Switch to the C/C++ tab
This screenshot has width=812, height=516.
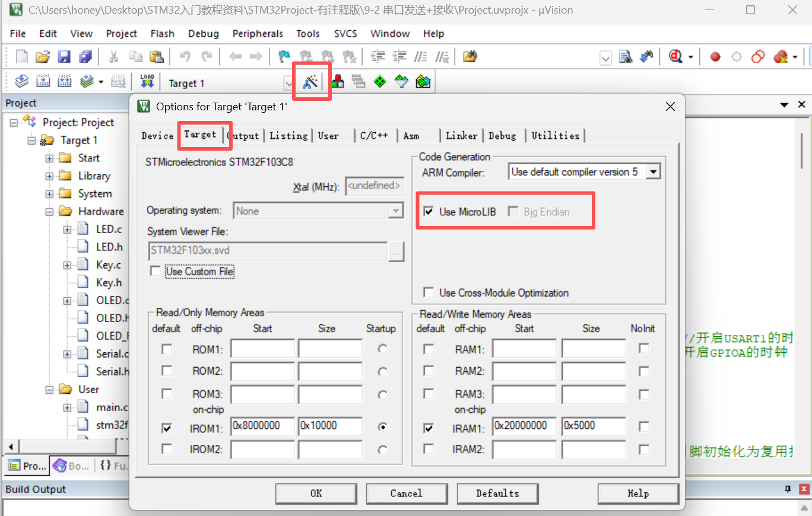coord(375,136)
